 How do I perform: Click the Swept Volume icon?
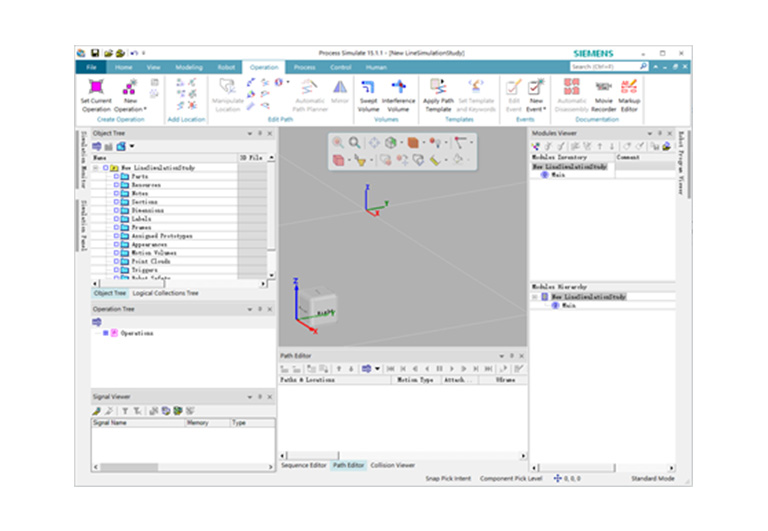coord(368,88)
